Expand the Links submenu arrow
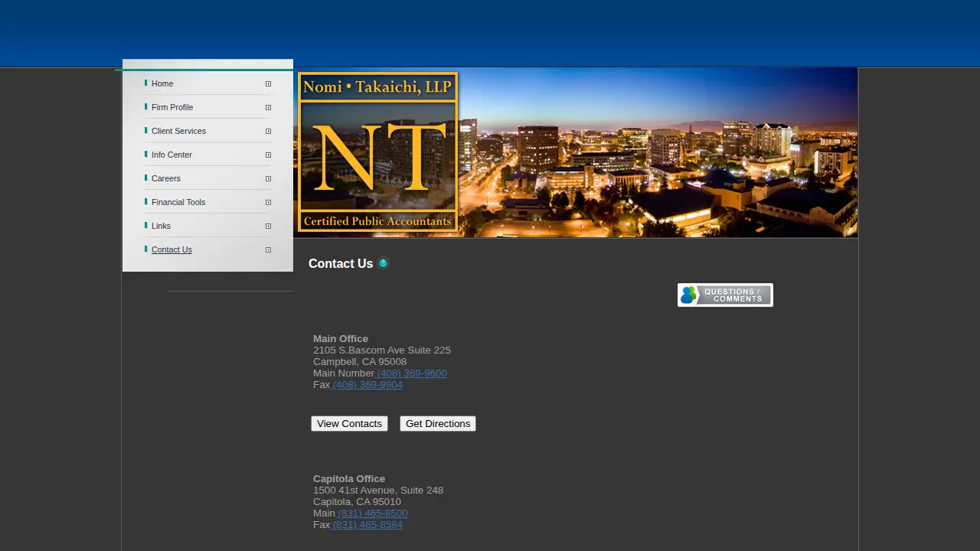Image resolution: width=980 pixels, height=551 pixels. [268, 226]
